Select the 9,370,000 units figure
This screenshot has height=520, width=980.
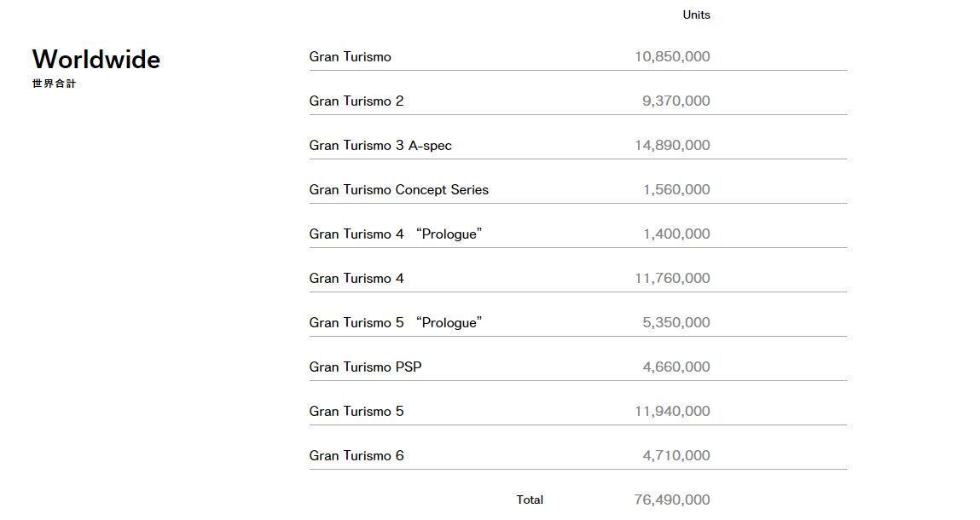pyautogui.click(x=676, y=101)
